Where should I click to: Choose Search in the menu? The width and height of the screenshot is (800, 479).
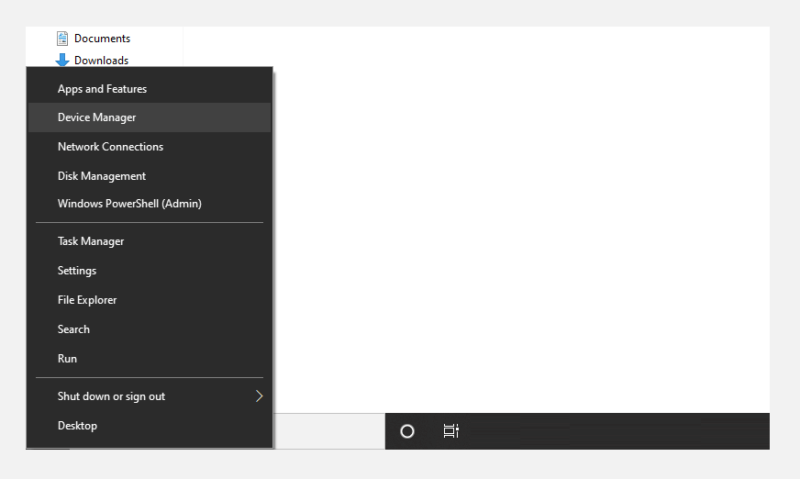point(149,329)
